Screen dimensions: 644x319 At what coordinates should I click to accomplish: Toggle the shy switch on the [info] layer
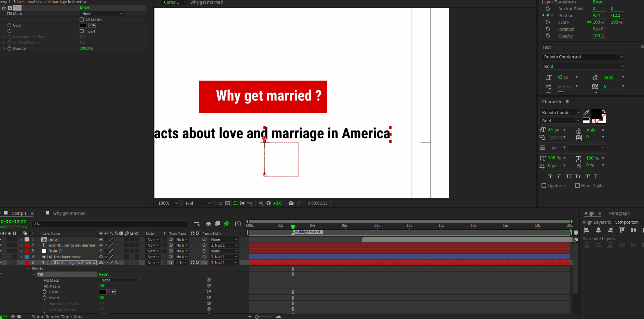pyautogui.click(x=101, y=239)
